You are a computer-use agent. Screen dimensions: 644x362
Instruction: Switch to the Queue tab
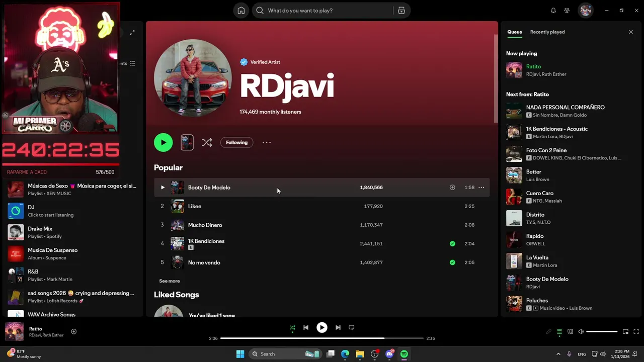(514, 32)
